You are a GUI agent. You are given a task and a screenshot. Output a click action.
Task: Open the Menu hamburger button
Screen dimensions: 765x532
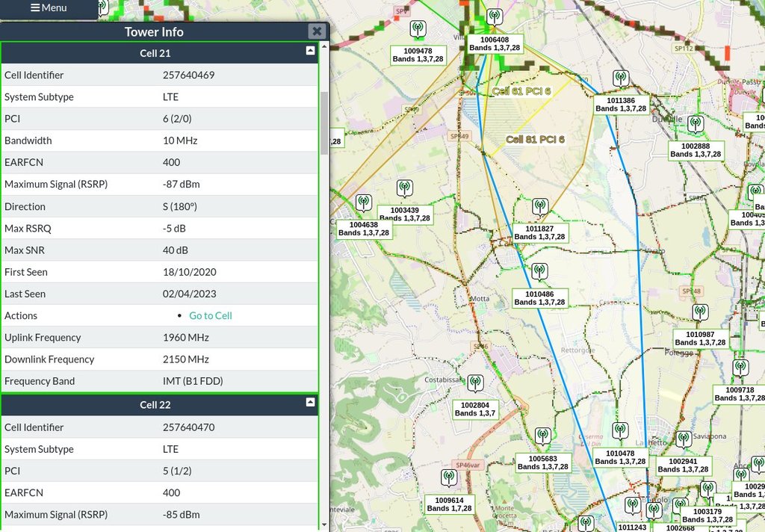click(x=49, y=8)
